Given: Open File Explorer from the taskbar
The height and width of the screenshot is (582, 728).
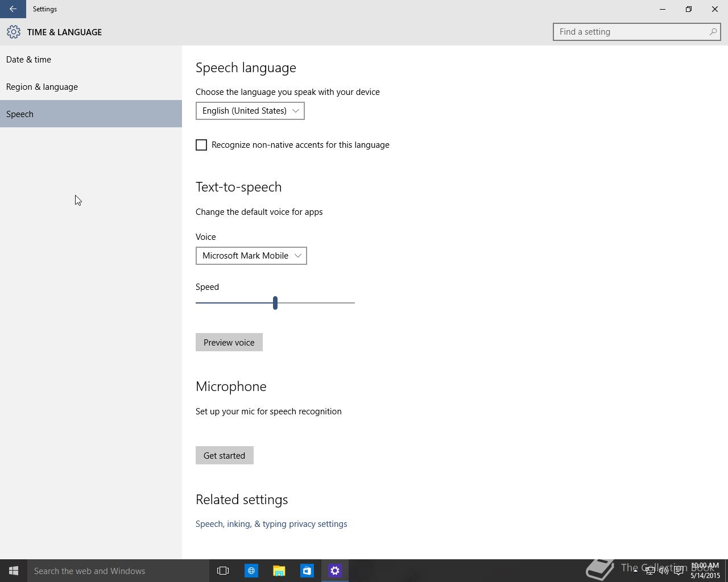Looking at the screenshot, I should click(x=279, y=571).
